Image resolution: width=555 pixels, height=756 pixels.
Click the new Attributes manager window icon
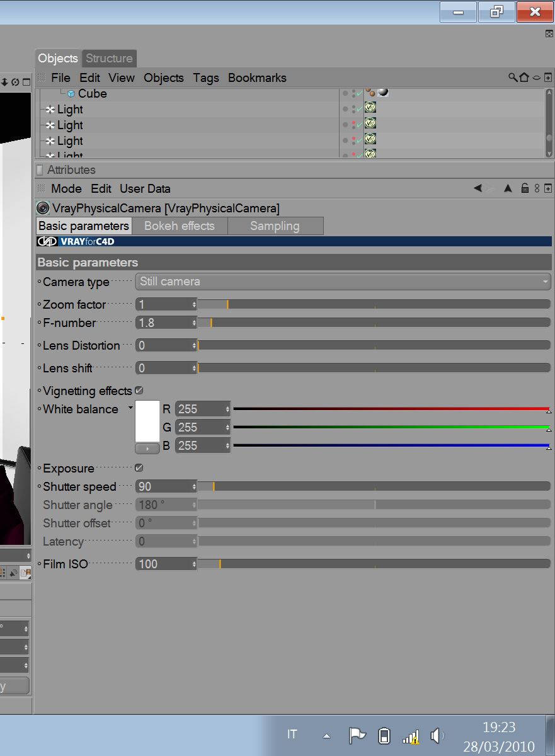click(547, 188)
